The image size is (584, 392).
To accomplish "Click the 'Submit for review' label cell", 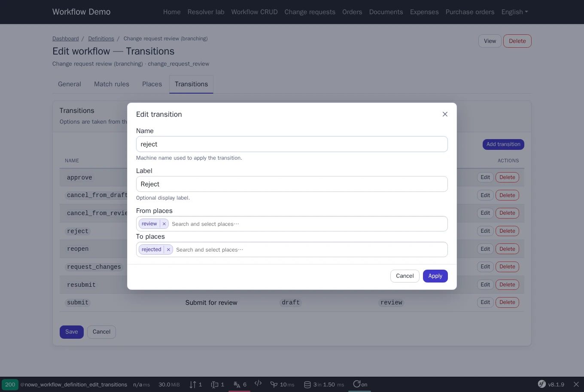I will coord(211,303).
